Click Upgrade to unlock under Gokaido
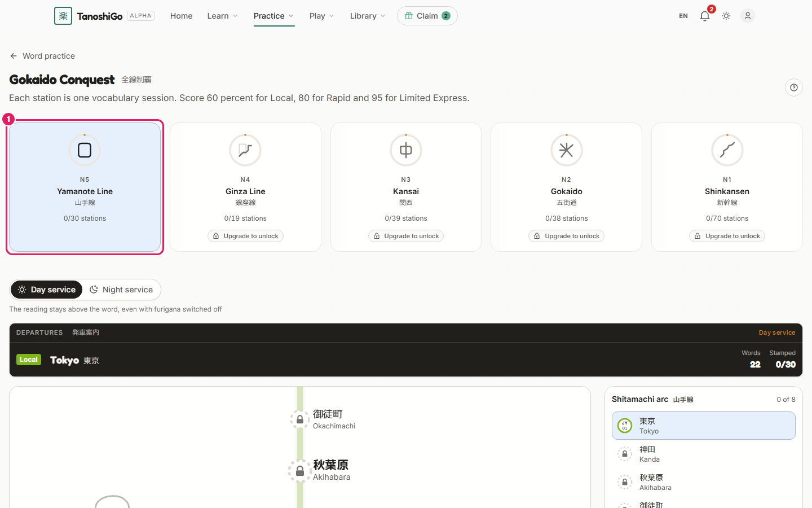812x508 pixels. pyautogui.click(x=567, y=236)
